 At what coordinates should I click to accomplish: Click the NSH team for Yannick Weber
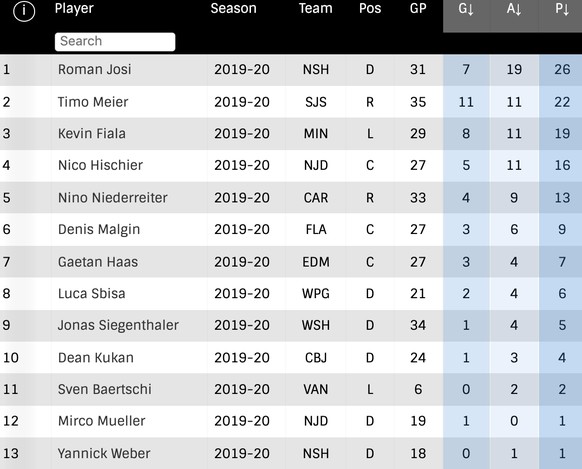[316, 453]
